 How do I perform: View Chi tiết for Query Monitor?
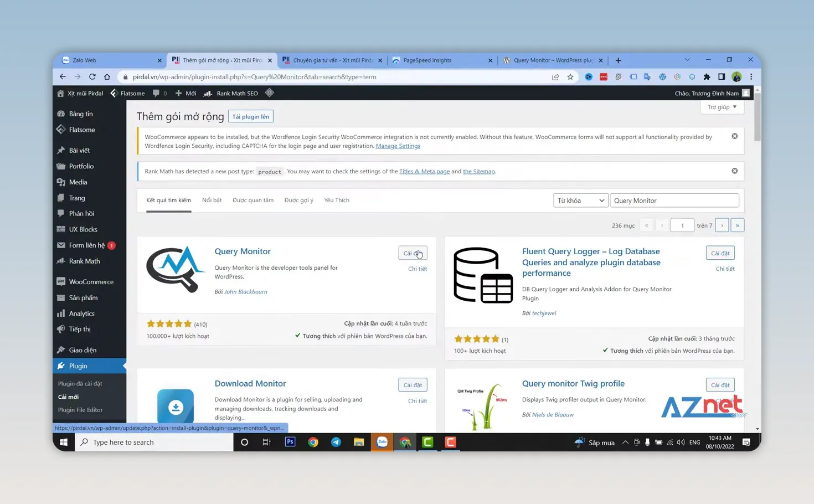coord(418,269)
